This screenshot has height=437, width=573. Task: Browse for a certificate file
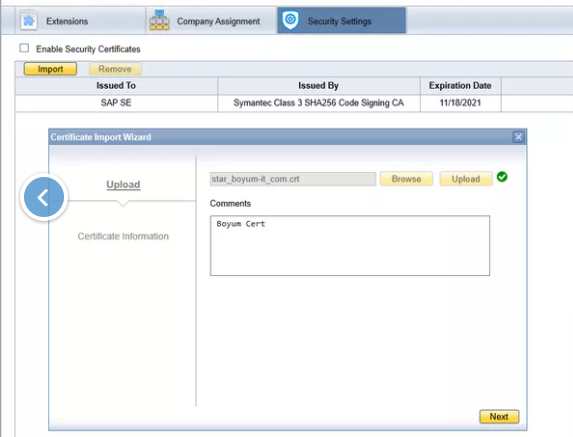(x=406, y=179)
